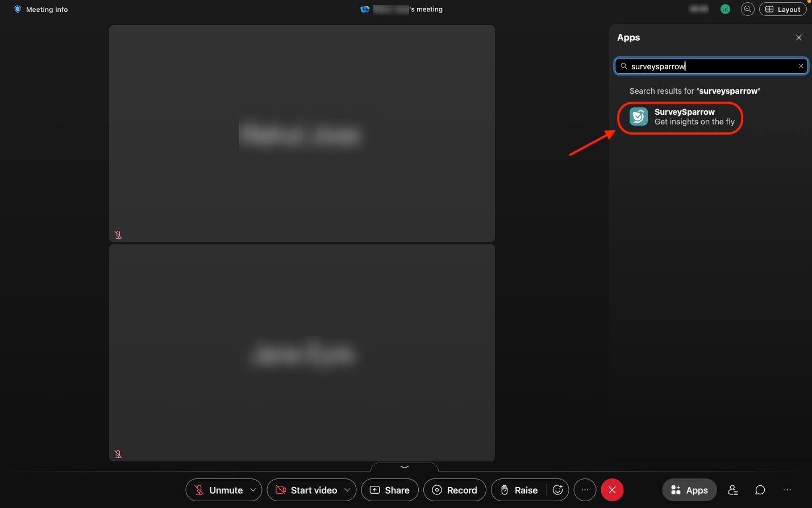Collapse the control bar using the chevron handle
The height and width of the screenshot is (508, 812).
click(405, 467)
